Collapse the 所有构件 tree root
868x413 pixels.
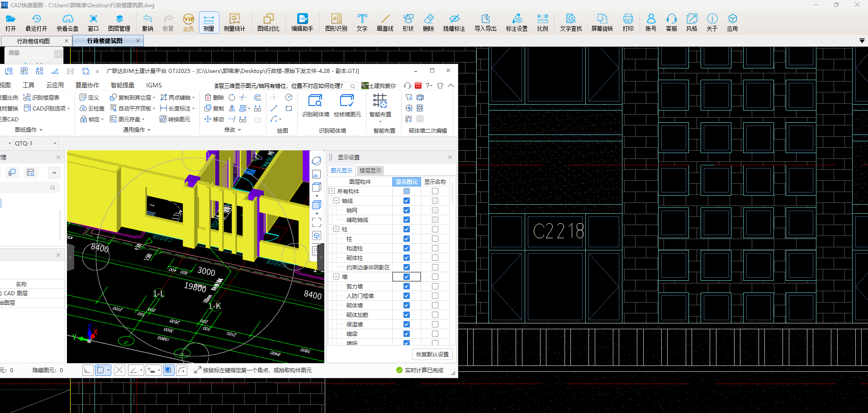pos(332,191)
